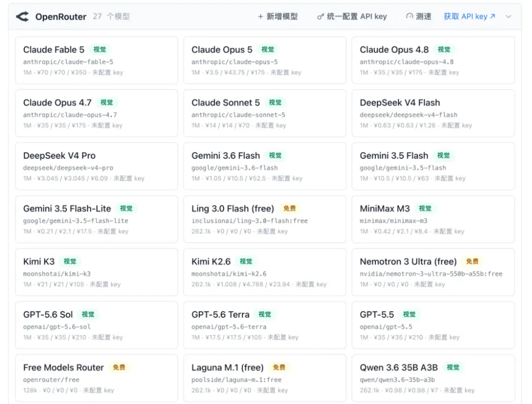
Task: Click the 免费 badge on Ling 3.0 Flash
Action: (290, 208)
